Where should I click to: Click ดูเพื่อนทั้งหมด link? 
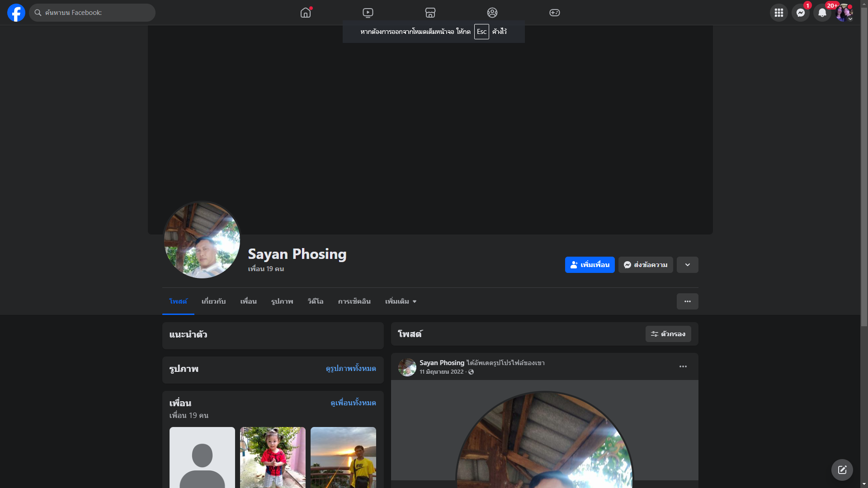click(x=353, y=403)
